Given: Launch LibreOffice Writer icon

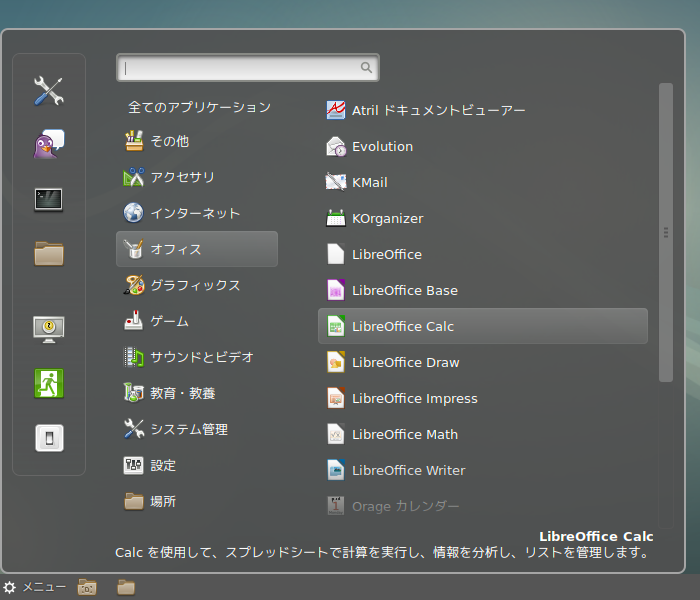Looking at the screenshot, I should click(x=336, y=470).
